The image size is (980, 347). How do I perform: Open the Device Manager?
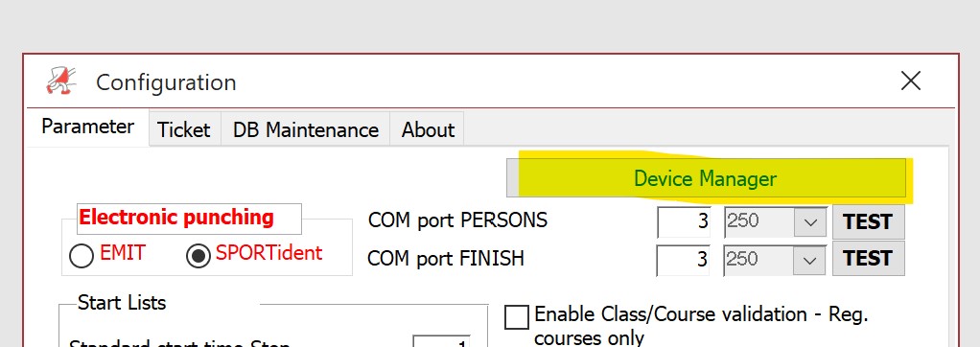(706, 179)
